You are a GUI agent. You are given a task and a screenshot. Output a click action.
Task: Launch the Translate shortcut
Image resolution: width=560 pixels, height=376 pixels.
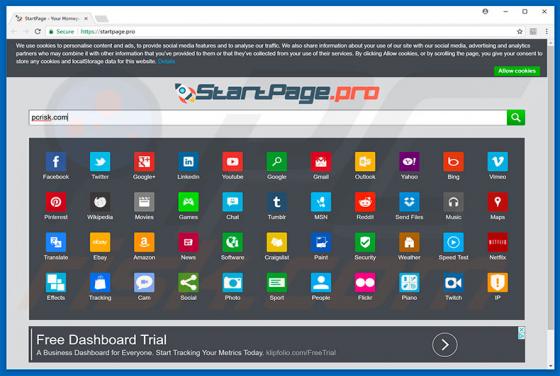point(56,242)
